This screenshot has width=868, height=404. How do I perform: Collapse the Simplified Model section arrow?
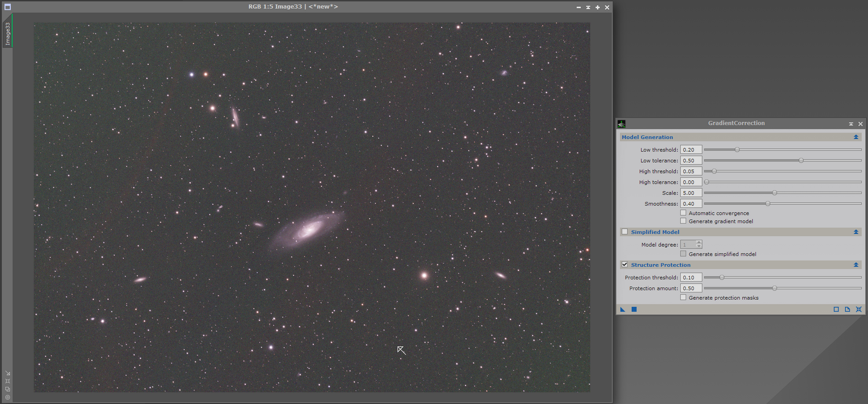tap(856, 232)
